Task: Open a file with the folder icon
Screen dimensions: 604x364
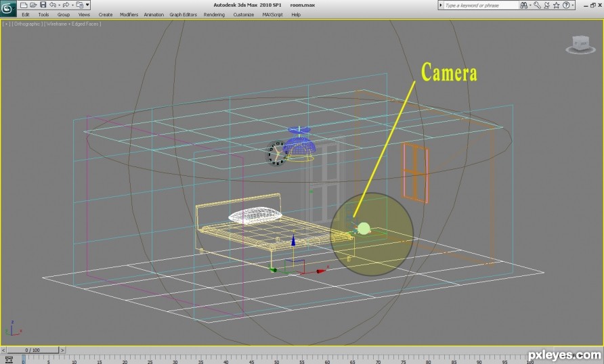Action: pos(33,5)
